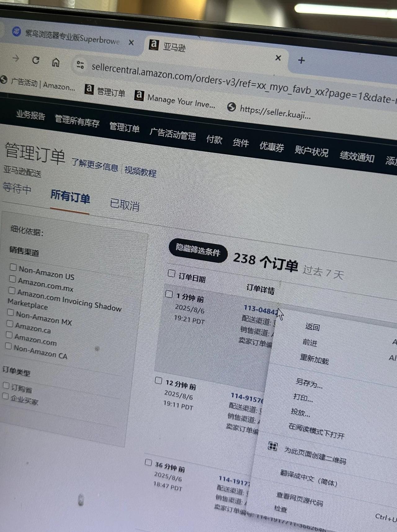Select all orders via 订单日期 header checkbox

[x=172, y=273]
